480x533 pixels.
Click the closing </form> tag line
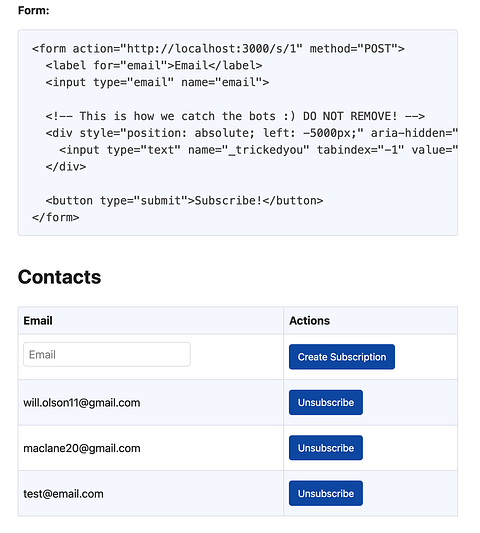coord(56,218)
